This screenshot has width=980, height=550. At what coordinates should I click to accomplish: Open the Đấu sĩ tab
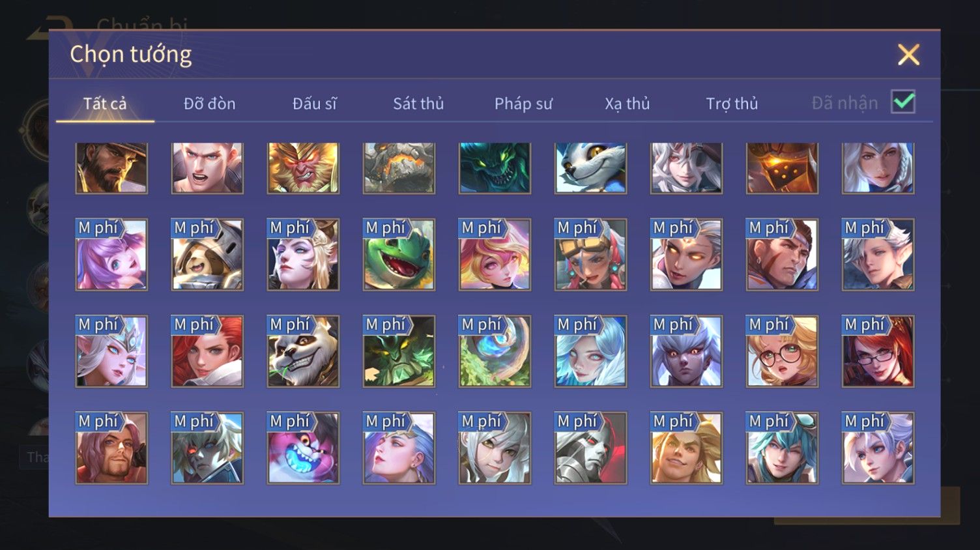click(x=314, y=104)
